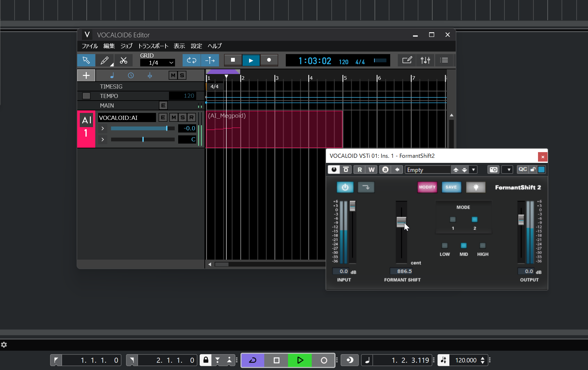Image resolution: width=588 pixels, height=370 pixels.
Task: Adjust the VOCALOID:AI pan slider
Action: [x=143, y=139]
